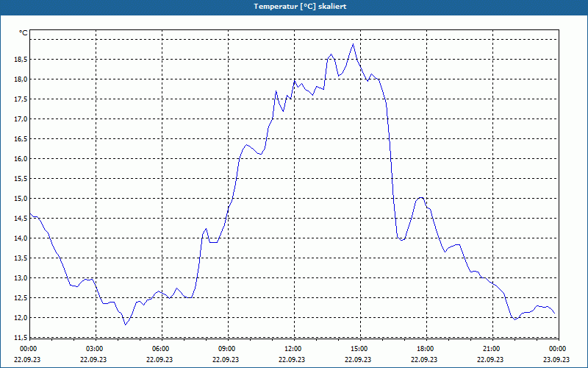
Task: Click the 14,0 y-axis label
Action: (x=20, y=238)
